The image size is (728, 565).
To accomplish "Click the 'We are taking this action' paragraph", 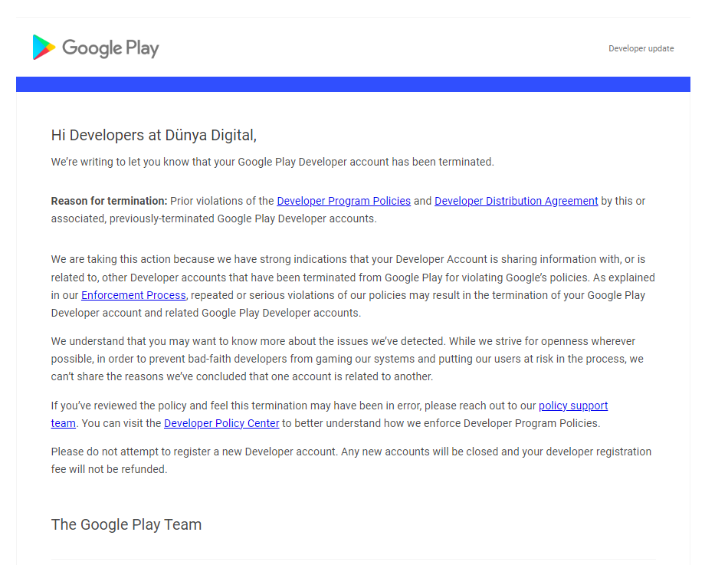I will [353, 286].
